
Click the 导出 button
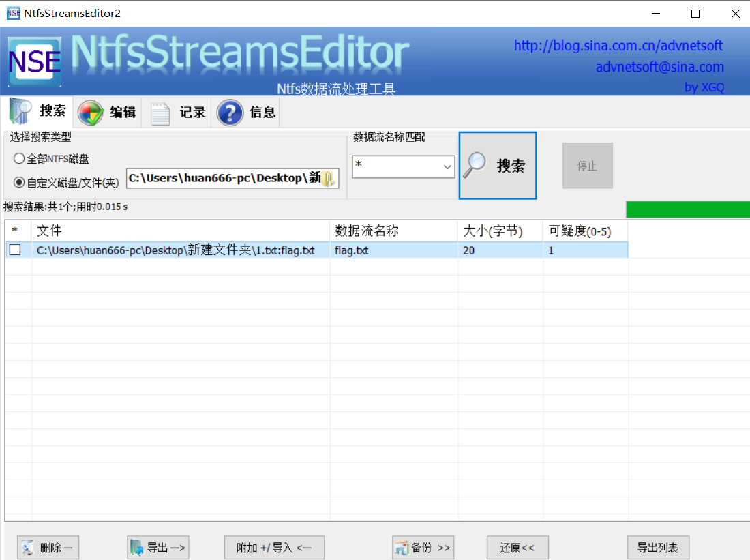point(158,548)
